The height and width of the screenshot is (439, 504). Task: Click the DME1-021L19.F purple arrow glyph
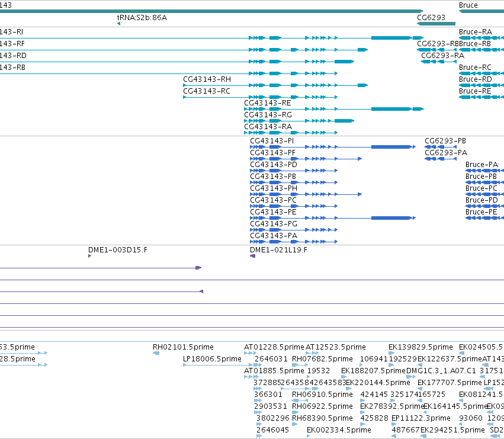tap(253, 256)
